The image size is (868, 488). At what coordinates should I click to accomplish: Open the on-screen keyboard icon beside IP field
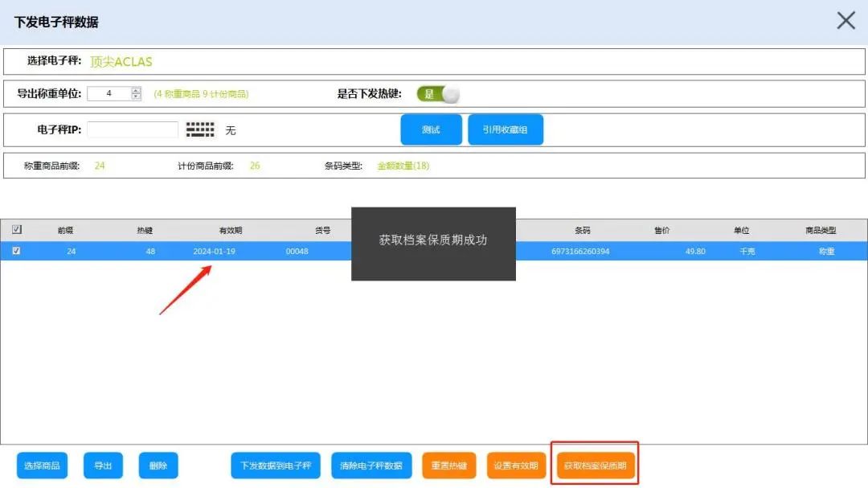click(200, 129)
